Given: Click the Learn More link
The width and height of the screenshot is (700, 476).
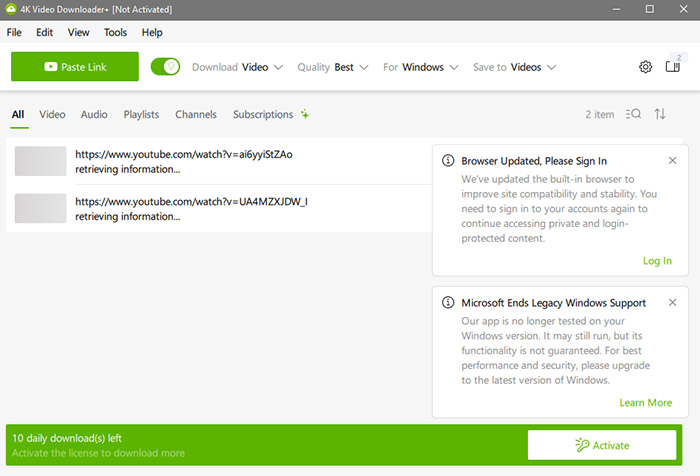Looking at the screenshot, I should pyautogui.click(x=646, y=403).
